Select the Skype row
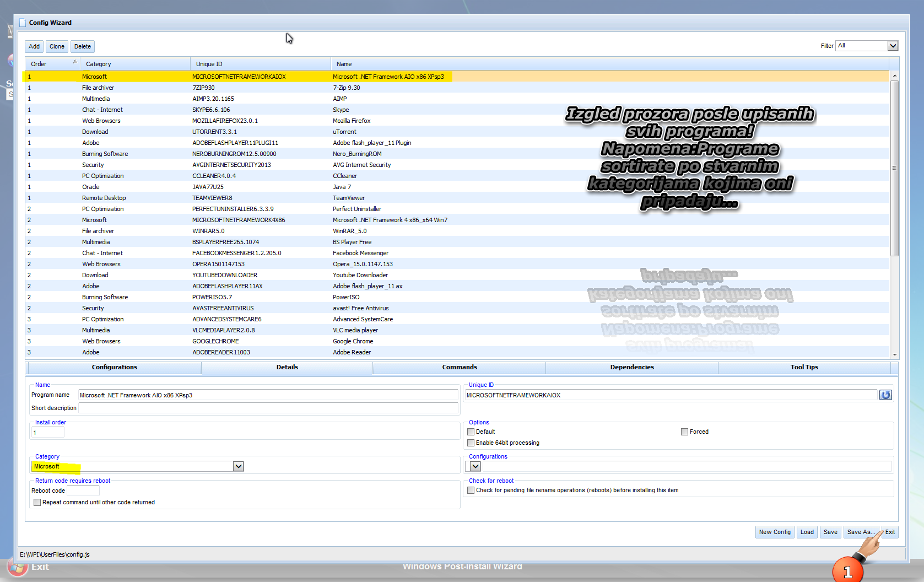Image resolution: width=924 pixels, height=582 pixels. [457, 110]
